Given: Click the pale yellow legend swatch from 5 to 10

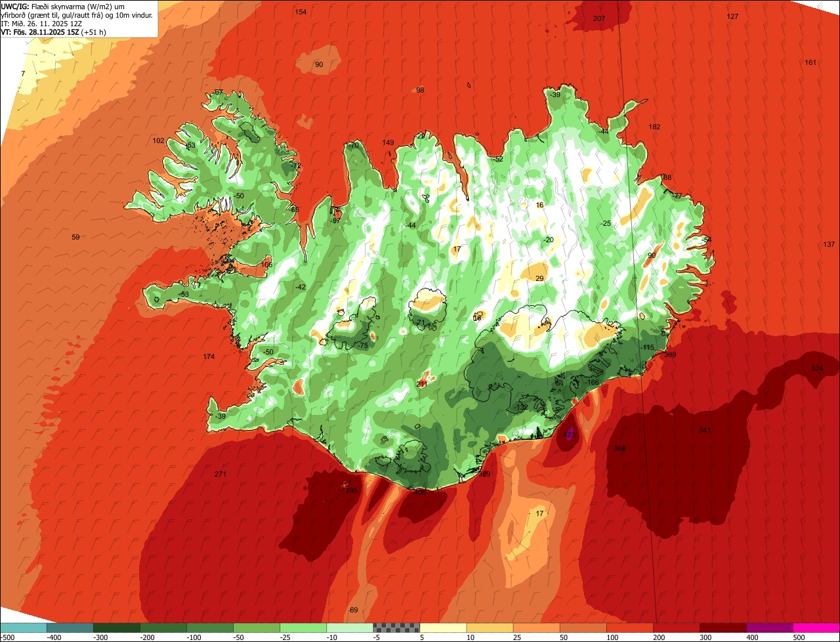Looking at the screenshot, I should click(x=443, y=628).
